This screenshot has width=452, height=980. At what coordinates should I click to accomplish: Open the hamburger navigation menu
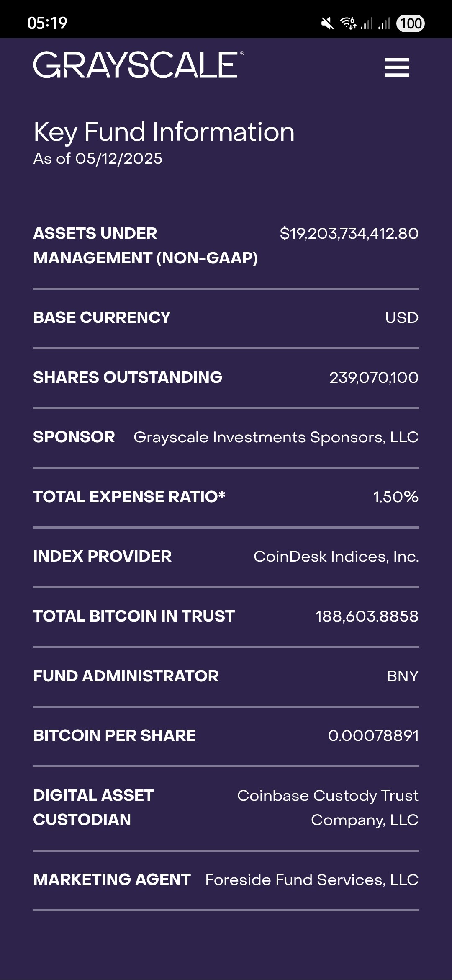[397, 67]
